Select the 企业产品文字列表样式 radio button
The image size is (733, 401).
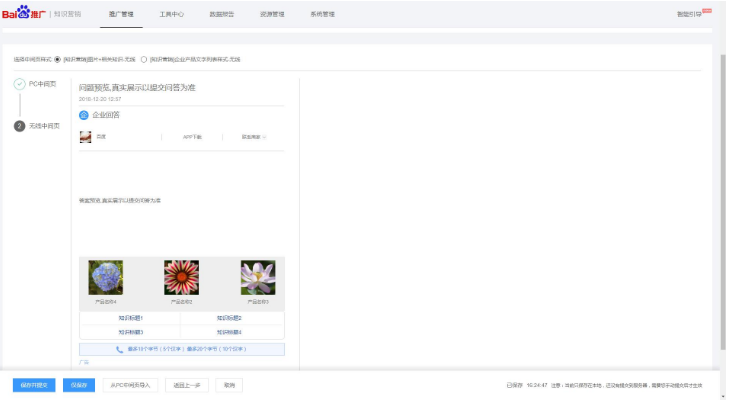(x=144, y=59)
